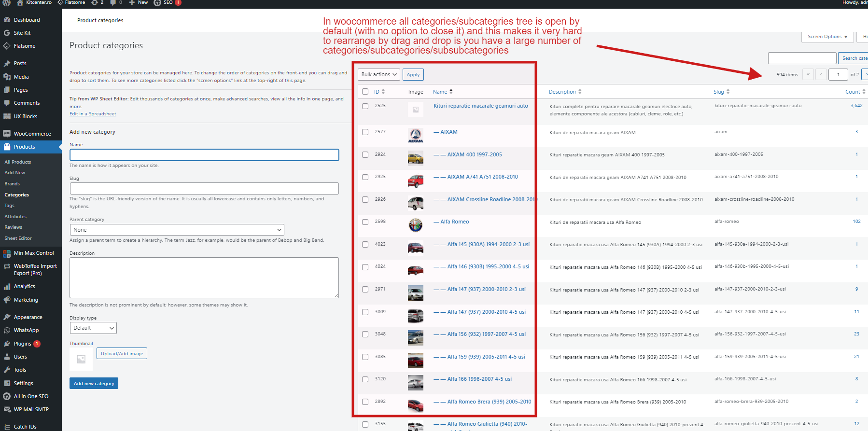Open the Comments bubble icon in sidebar
The height and width of the screenshot is (431, 868).
[x=7, y=103]
